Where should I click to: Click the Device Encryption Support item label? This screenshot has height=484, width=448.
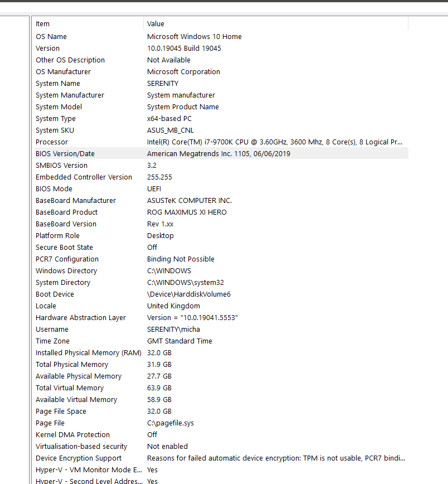click(79, 459)
